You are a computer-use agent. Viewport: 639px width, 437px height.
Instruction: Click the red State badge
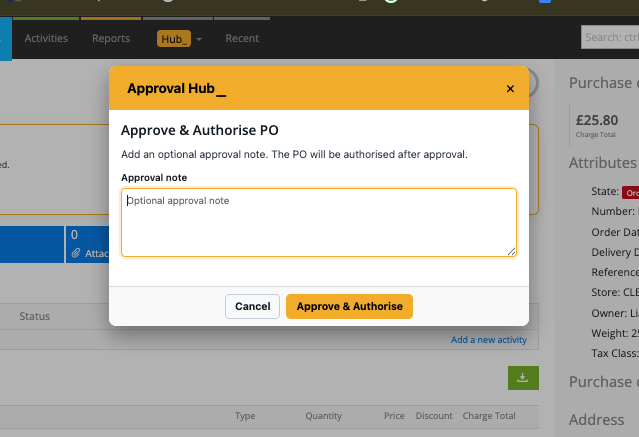coord(631,193)
